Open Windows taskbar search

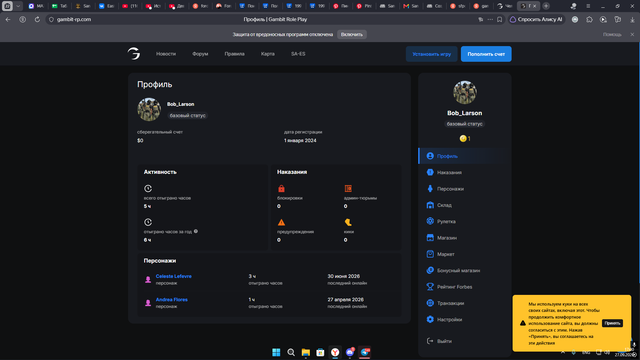coord(291,352)
